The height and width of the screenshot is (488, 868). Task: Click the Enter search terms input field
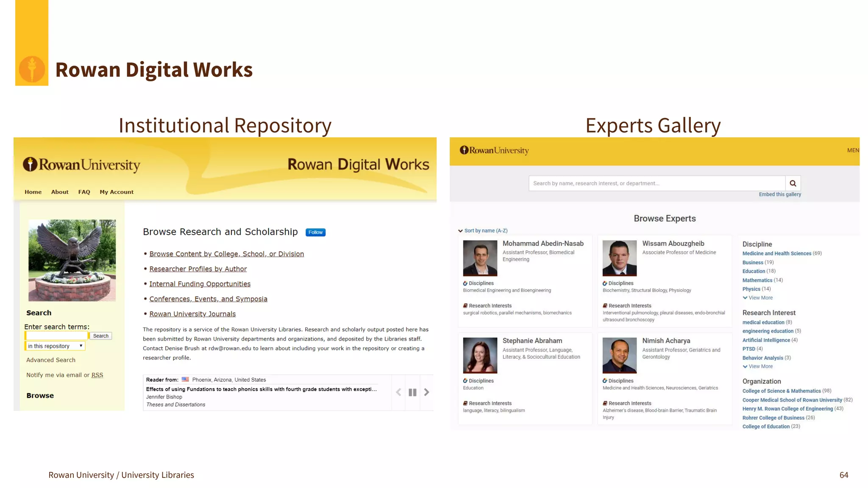pyautogui.click(x=57, y=335)
